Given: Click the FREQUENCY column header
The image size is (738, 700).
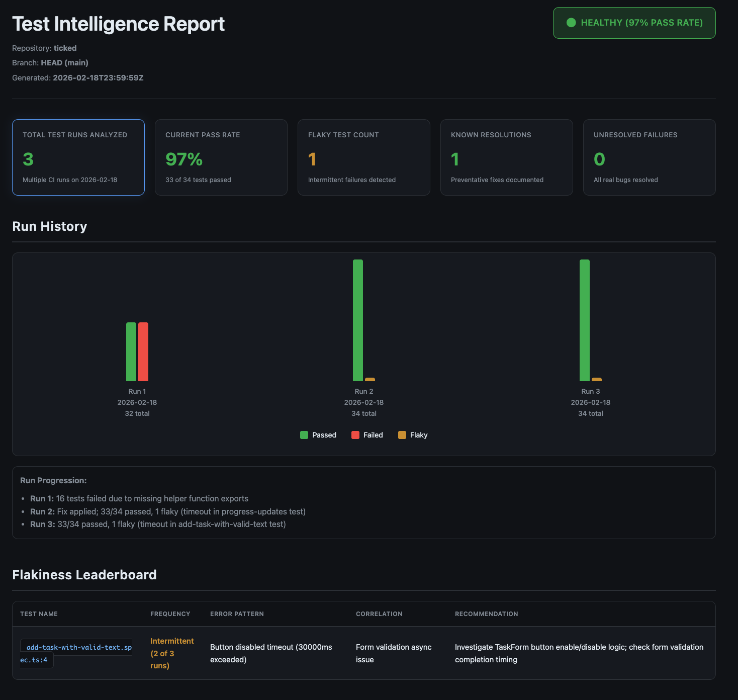Looking at the screenshot, I should tap(170, 614).
